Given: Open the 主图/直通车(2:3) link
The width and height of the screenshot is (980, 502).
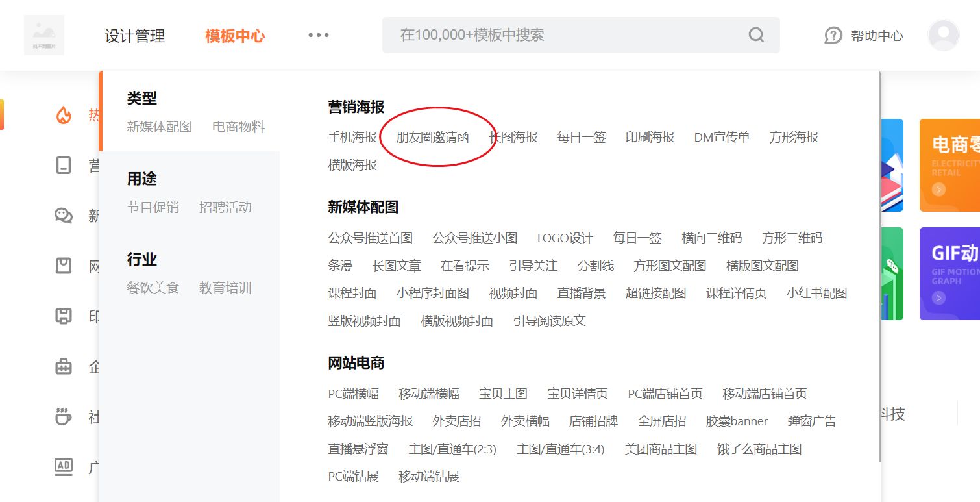Looking at the screenshot, I should [x=452, y=449].
